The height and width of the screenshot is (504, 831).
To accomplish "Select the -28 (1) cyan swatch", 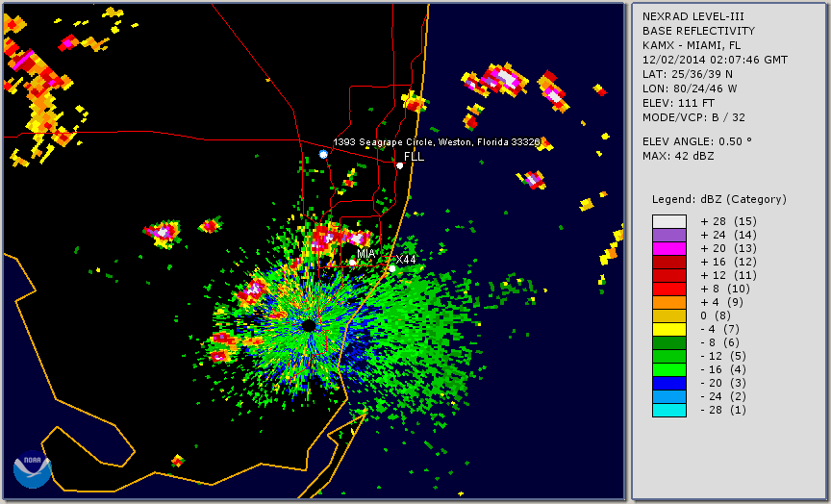I will pyautogui.click(x=669, y=410).
